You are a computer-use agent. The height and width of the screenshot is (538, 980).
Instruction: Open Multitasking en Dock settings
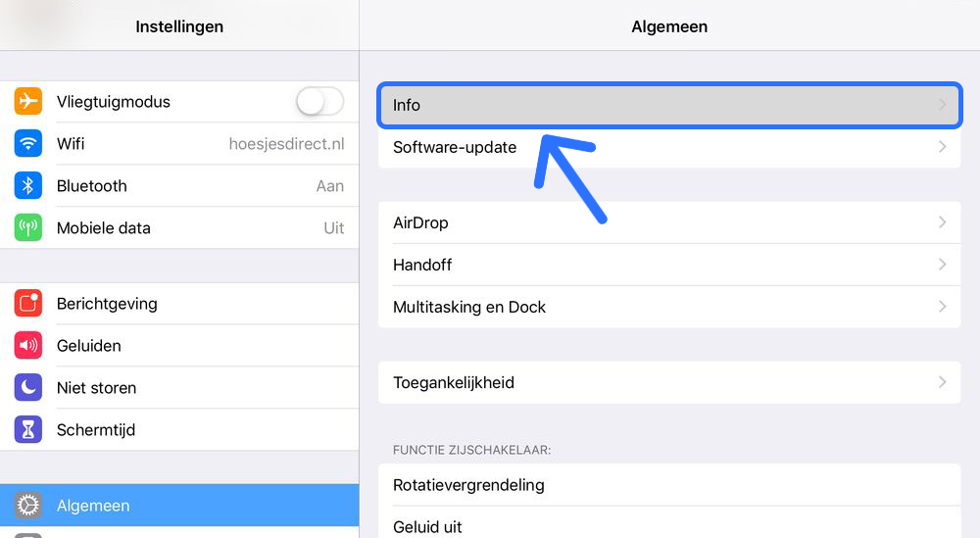point(669,307)
